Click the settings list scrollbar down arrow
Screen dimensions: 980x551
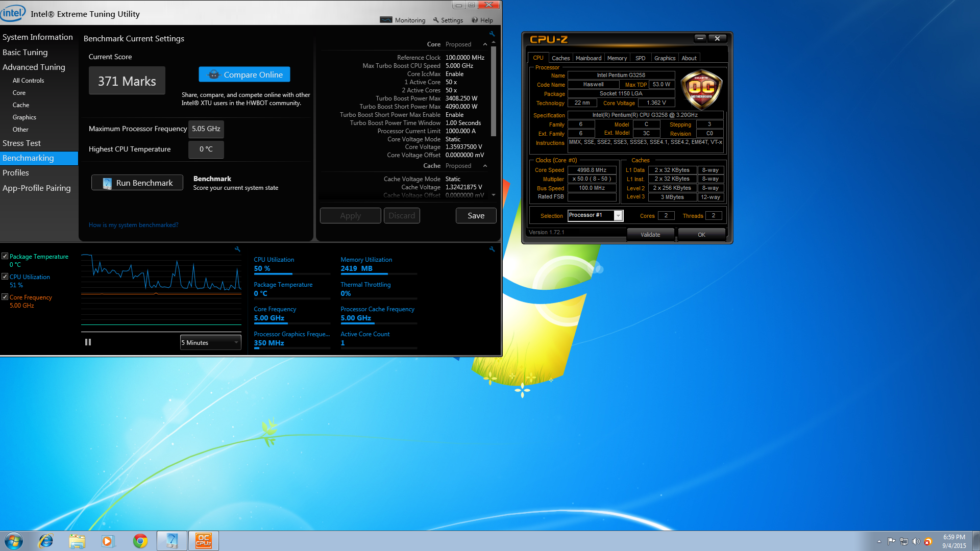[494, 195]
